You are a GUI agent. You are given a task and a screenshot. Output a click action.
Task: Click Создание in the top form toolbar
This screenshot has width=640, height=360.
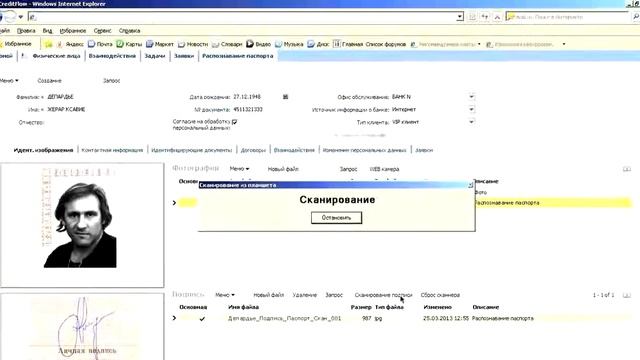pos(49,81)
